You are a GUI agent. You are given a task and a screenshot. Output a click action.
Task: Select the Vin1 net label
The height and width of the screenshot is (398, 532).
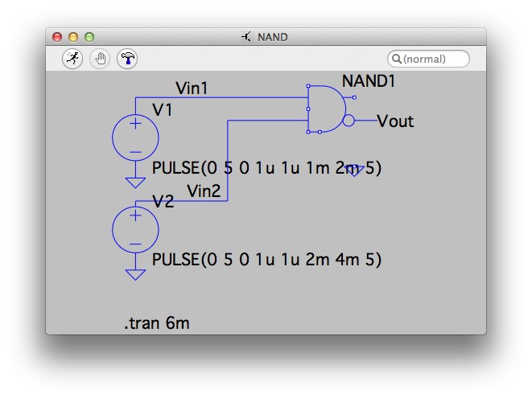click(x=192, y=88)
